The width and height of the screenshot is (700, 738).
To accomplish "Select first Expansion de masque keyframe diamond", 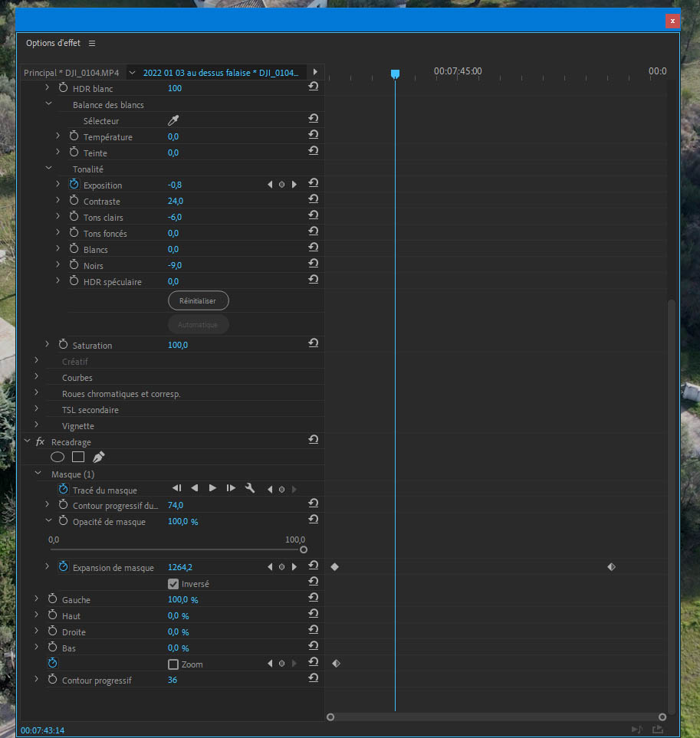I will click(335, 566).
